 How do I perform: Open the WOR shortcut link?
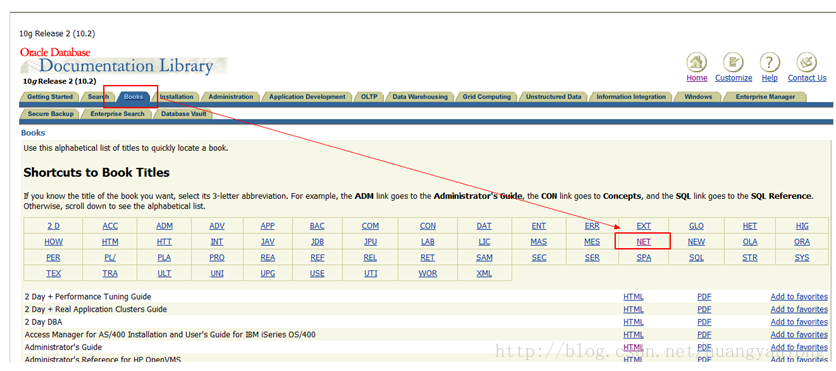pos(428,273)
